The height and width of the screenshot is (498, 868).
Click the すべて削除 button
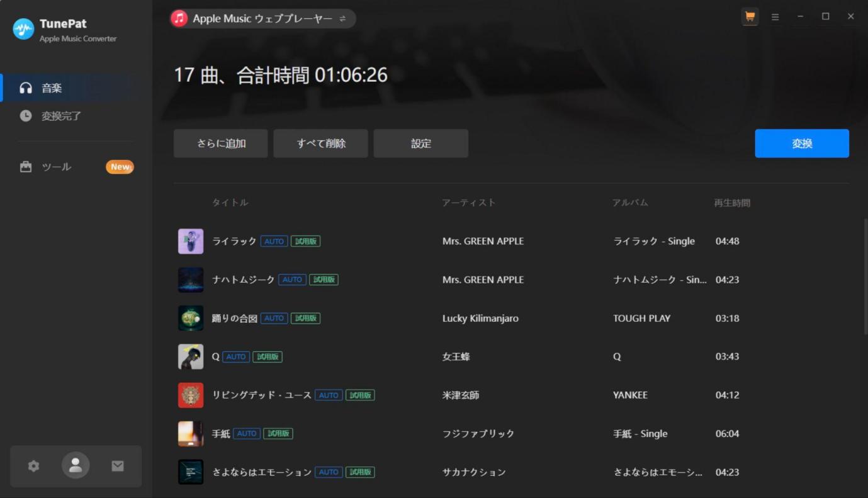pyautogui.click(x=321, y=144)
